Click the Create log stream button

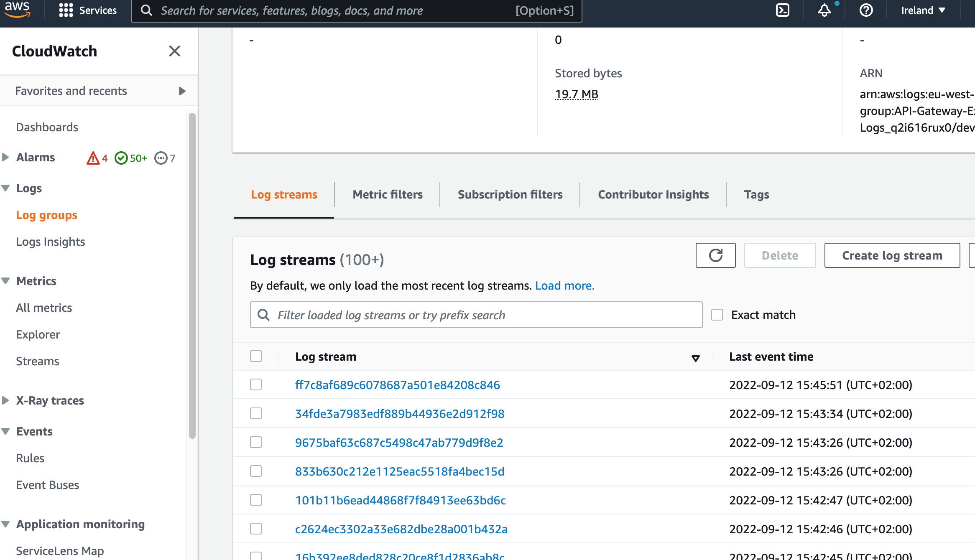[x=892, y=255]
